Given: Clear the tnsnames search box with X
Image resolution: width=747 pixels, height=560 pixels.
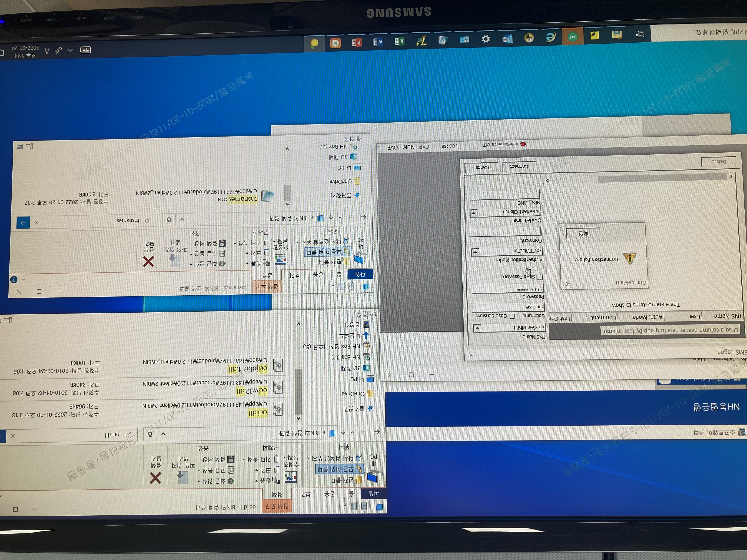Looking at the screenshot, I should (36, 222).
